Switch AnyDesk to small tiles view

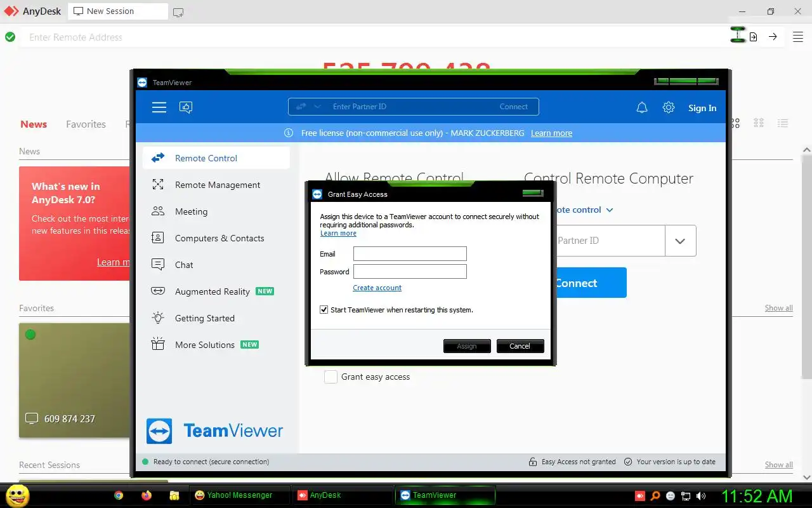click(758, 123)
